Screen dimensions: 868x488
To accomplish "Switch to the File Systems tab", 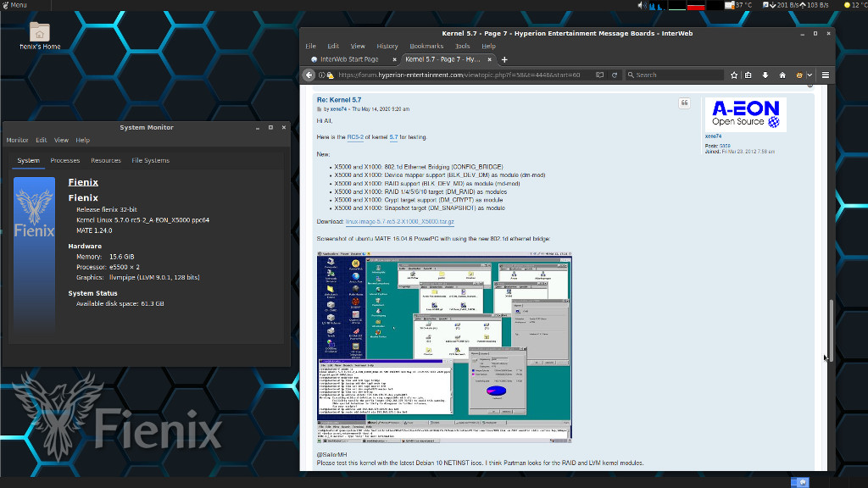I will (x=150, y=160).
